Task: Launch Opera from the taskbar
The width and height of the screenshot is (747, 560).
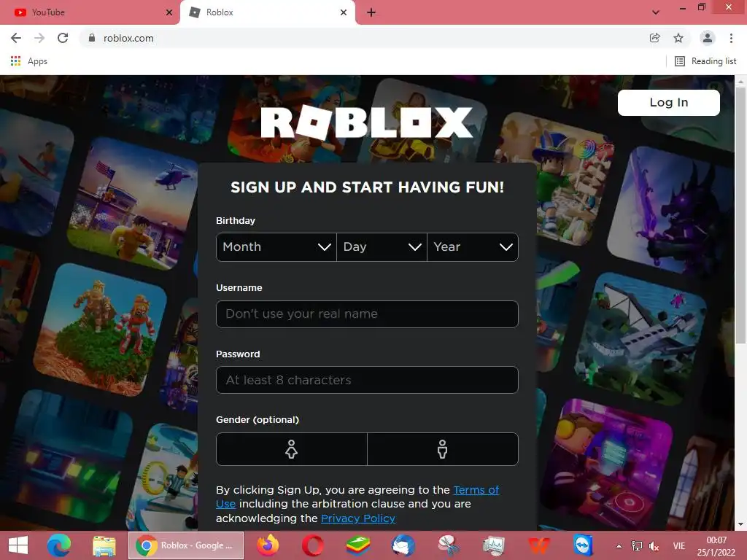Action: tap(312, 545)
